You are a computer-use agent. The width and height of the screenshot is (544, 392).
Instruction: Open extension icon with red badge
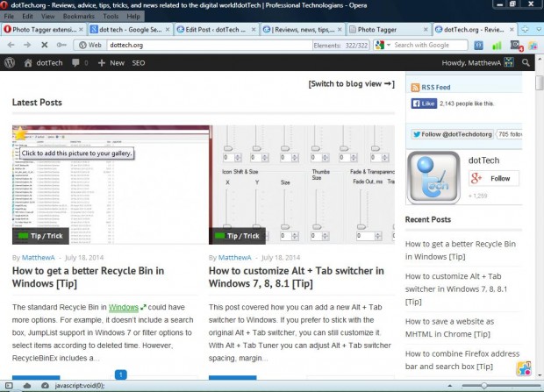(516, 46)
